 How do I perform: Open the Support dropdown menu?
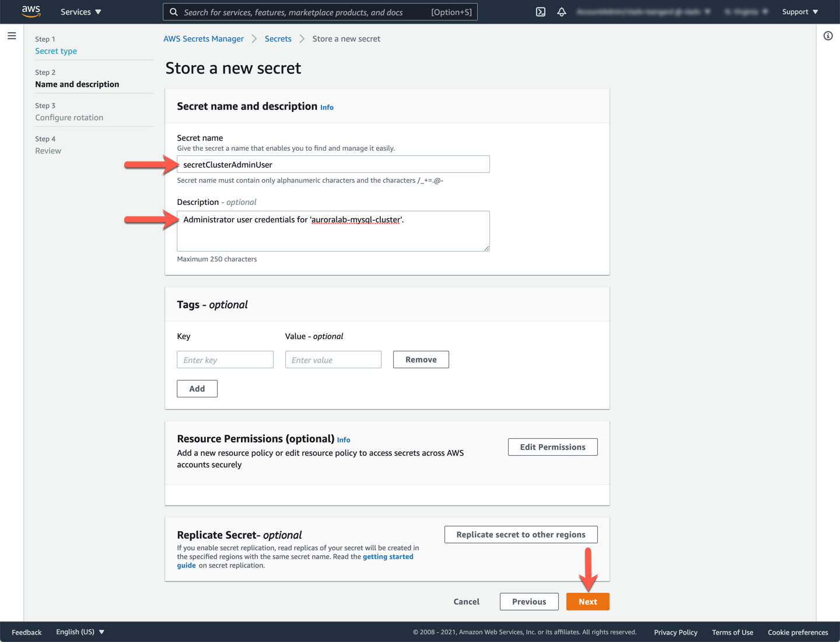pyautogui.click(x=800, y=12)
